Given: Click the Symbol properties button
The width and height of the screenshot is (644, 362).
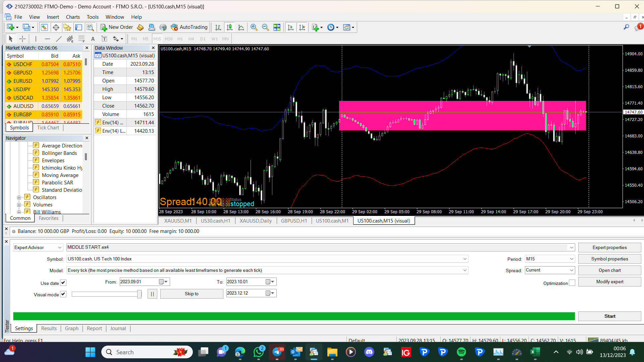Looking at the screenshot, I should click(x=609, y=259).
